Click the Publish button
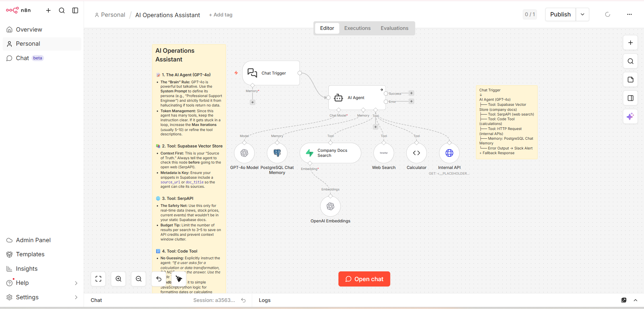 pyautogui.click(x=560, y=14)
